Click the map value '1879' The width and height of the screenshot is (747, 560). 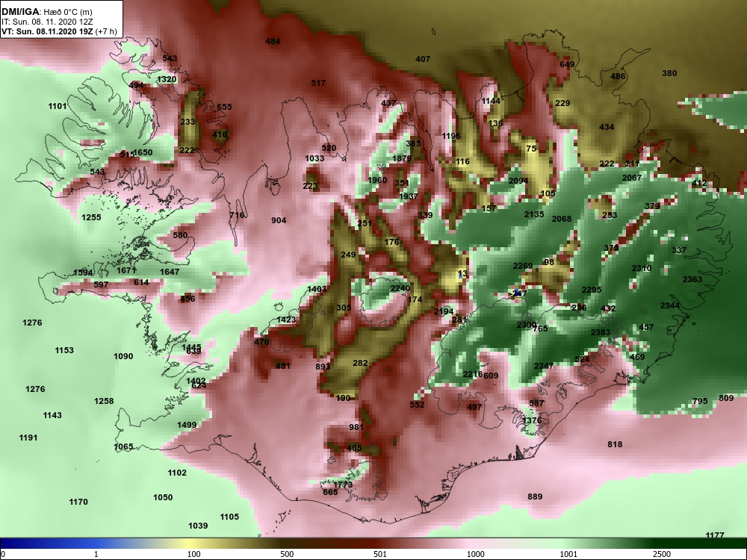(x=402, y=158)
